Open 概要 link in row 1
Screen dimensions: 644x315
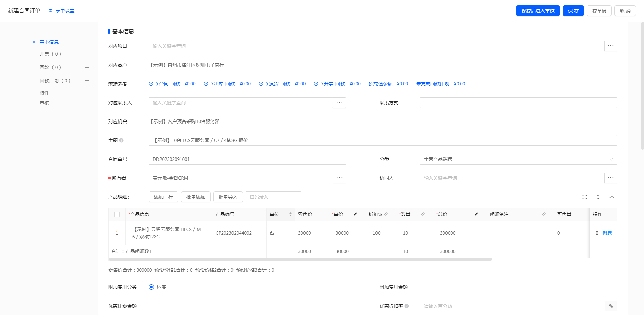click(x=607, y=233)
